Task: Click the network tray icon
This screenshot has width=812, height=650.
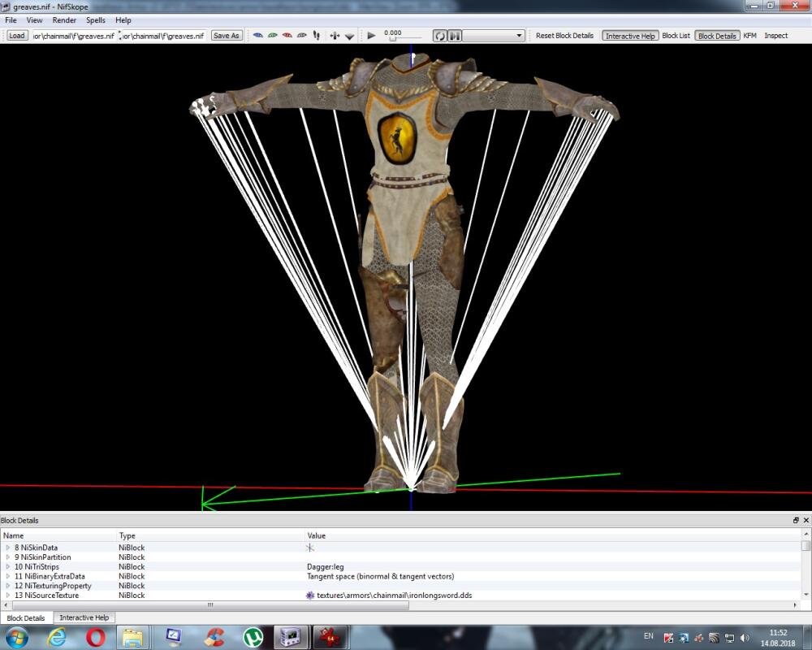Action: [729, 638]
